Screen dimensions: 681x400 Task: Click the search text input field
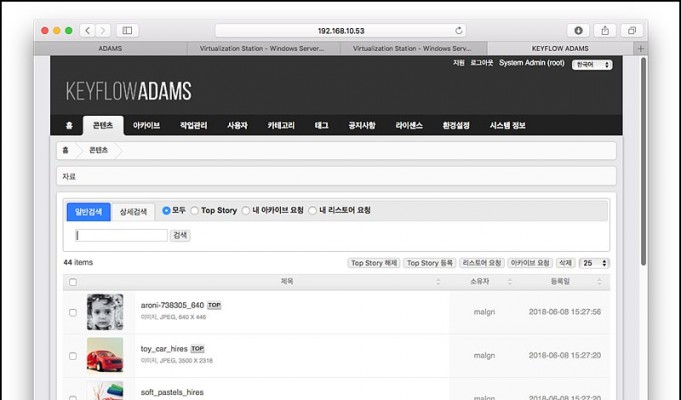[121, 235]
